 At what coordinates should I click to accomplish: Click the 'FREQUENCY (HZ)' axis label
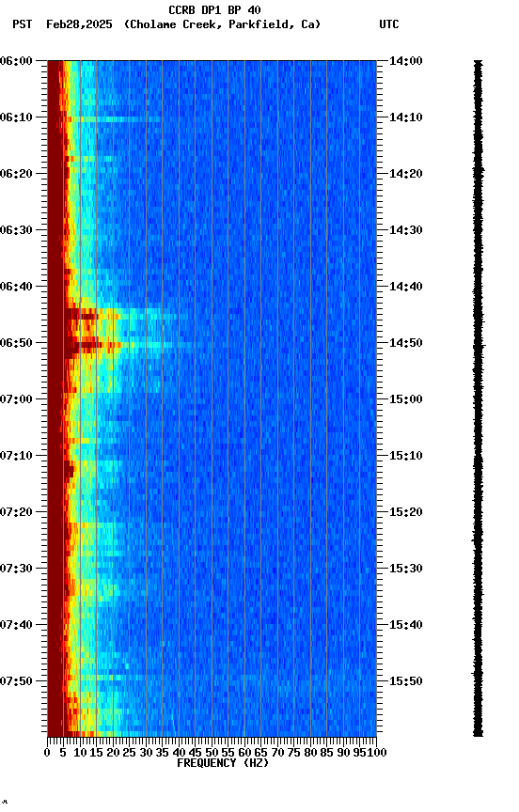tap(223, 763)
